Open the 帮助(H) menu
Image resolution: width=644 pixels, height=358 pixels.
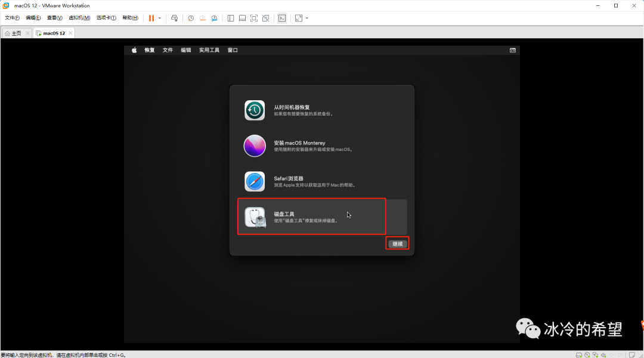point(130,18)
